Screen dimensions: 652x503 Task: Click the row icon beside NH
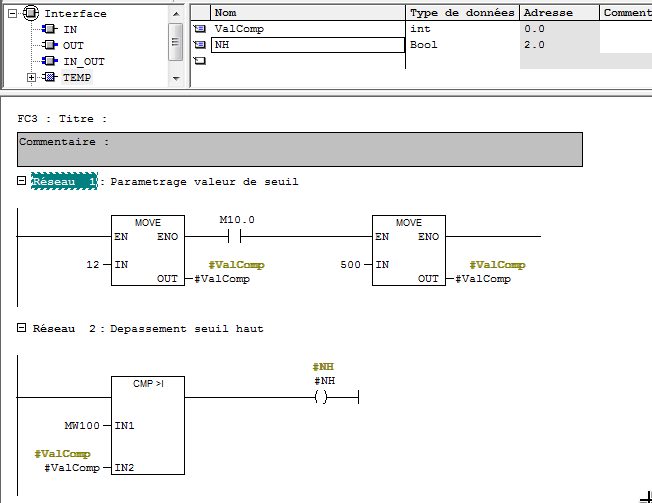199,45
